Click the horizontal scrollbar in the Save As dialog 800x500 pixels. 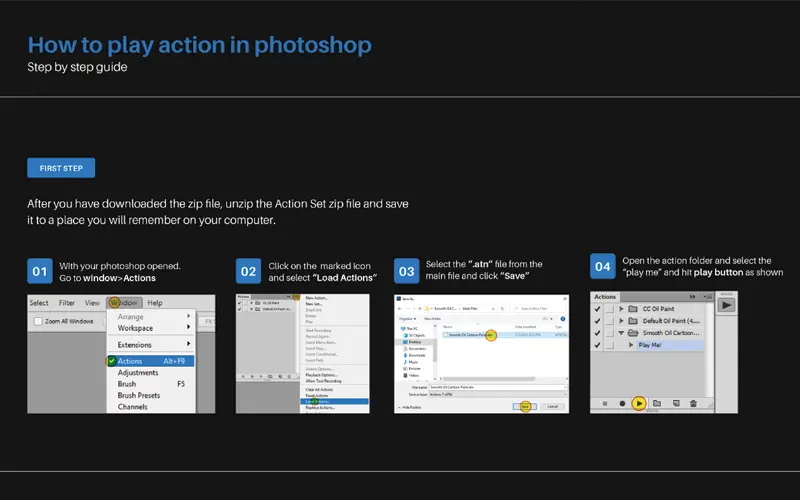click(x=489, y=379)
